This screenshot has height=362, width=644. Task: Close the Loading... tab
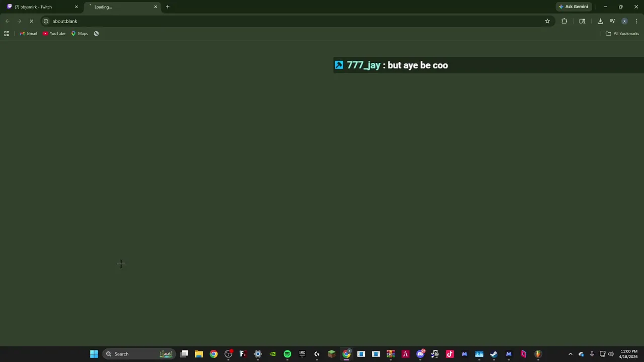pyautogui.click(x=155, y=7)
